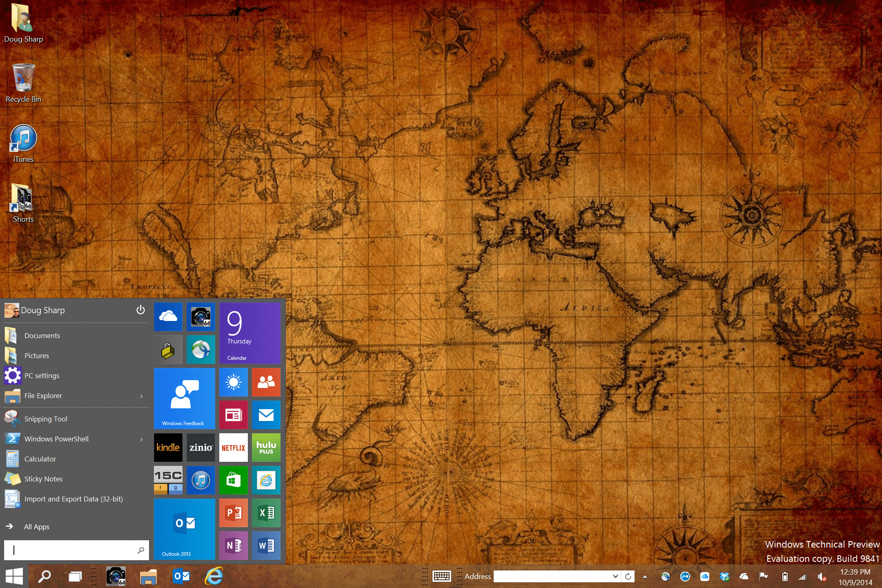This screenshot has height=588, width=882.
Task: Launch Snipping Tool from the Start menu
Action: 76,419
